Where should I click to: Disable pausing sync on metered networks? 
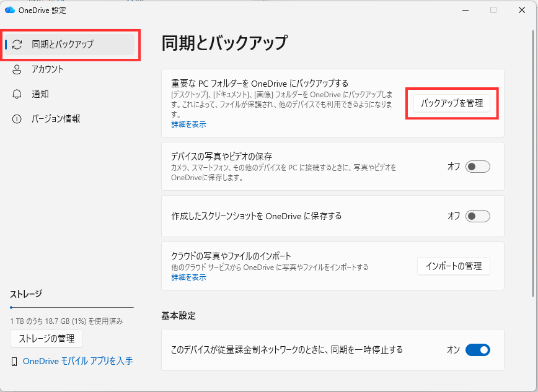point(477,350)
